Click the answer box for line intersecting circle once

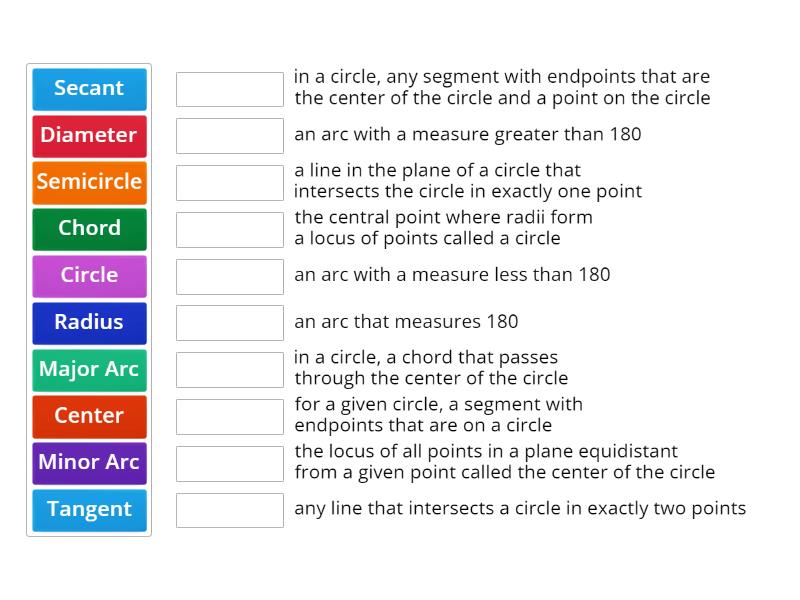pos(230,182)
